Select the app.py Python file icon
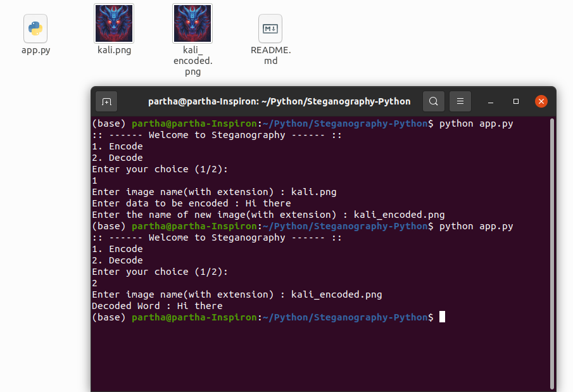Screen dimensions: 573x392 [x=35, y=28]
